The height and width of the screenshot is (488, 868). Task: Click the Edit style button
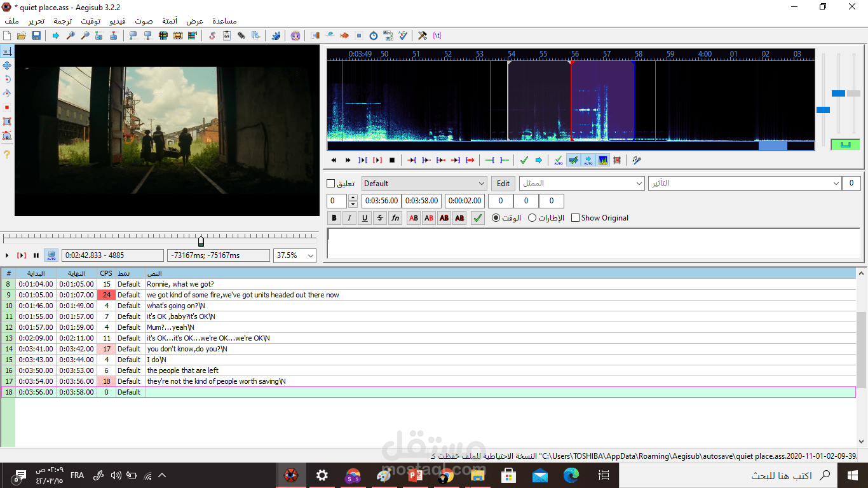point(503,184)
